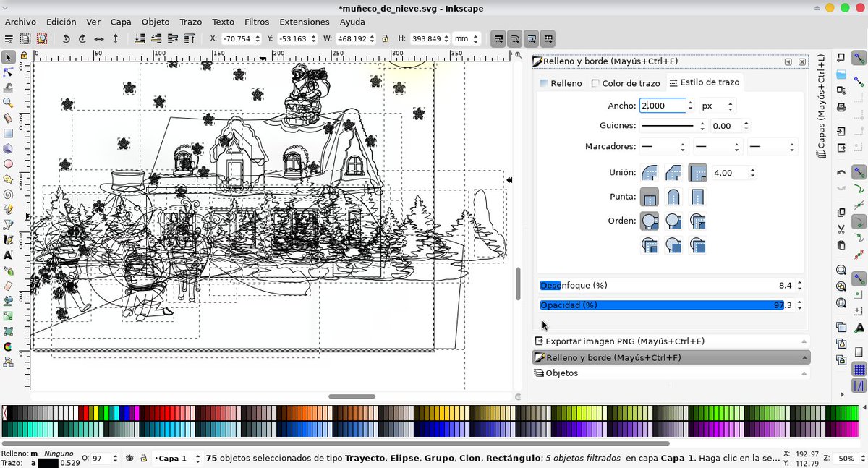The image size is (868, 468).
Task: Open the Extensiones menu
Action: (x=305, y=22)
